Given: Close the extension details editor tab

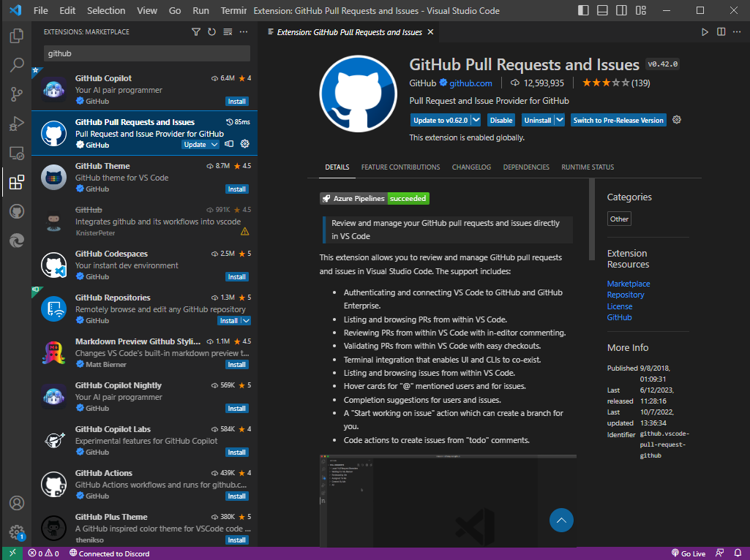Looking at the screenshot, I should [x=430, y=32].
